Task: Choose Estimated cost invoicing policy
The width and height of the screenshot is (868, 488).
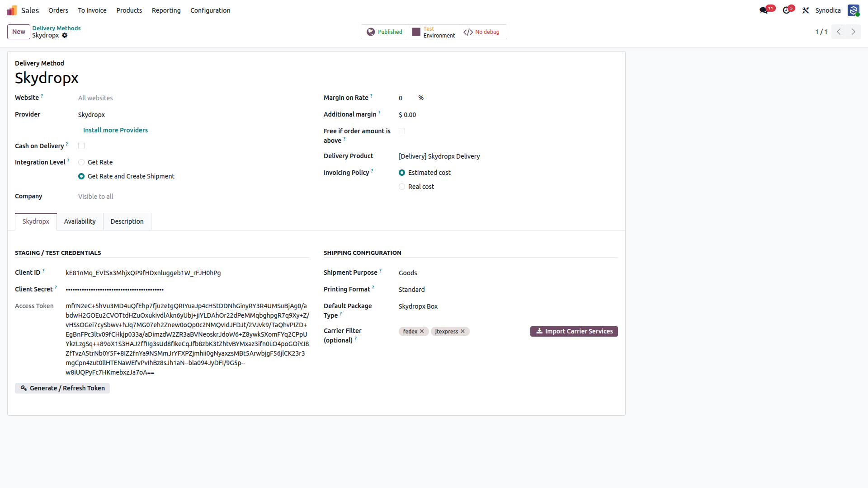Action: tap(402, 173)
